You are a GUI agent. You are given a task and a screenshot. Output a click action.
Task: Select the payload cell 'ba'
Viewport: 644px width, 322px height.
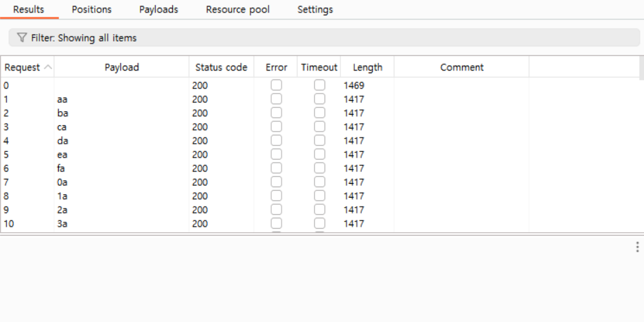coord(62,113)
